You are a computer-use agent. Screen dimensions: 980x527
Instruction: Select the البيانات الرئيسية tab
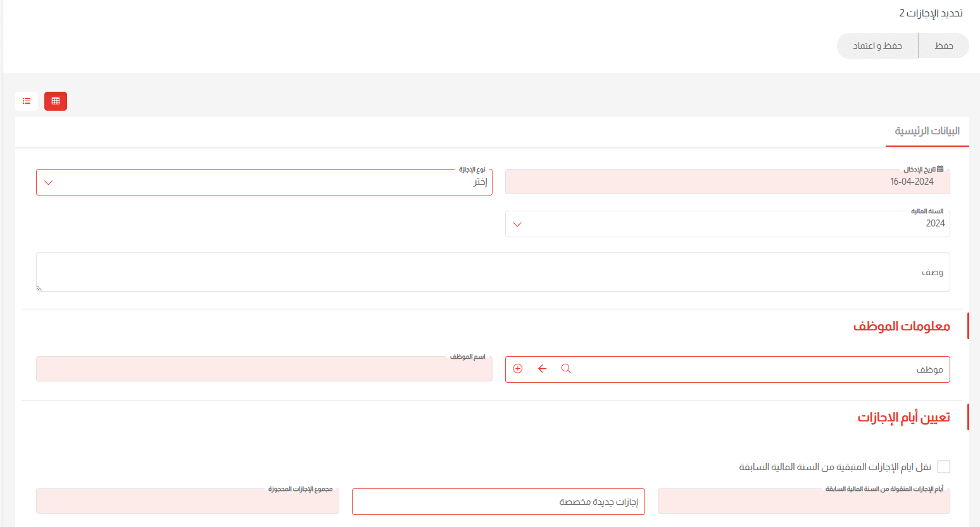(x=927, y=131)
